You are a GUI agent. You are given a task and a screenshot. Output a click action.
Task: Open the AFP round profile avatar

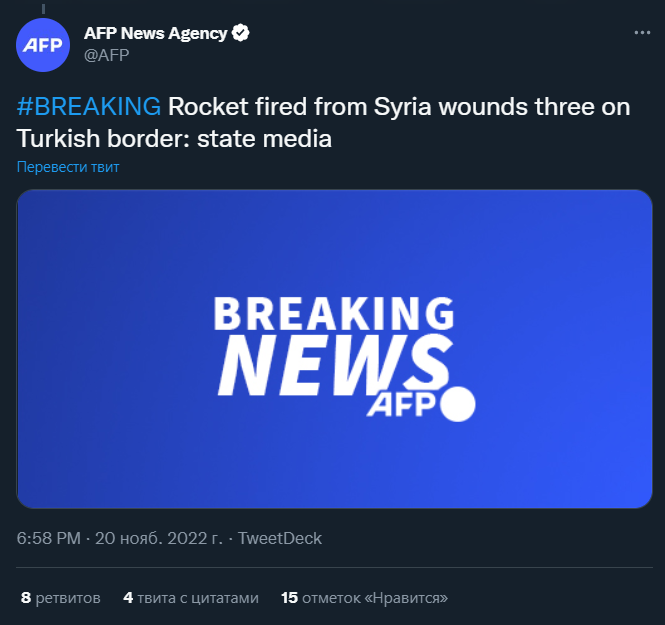43,45
